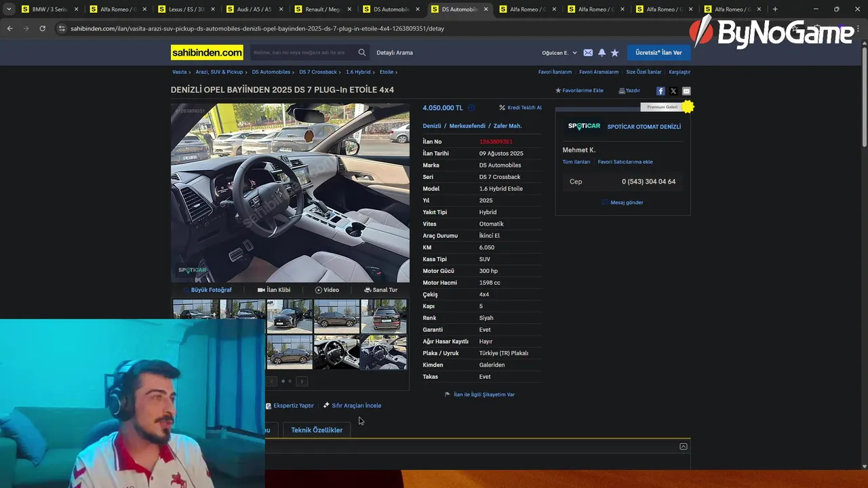Screen dimensions: 868x488
Task: Go to Vasıta breadcrumb
Action: pyautogui.click(x=179, y=72)
